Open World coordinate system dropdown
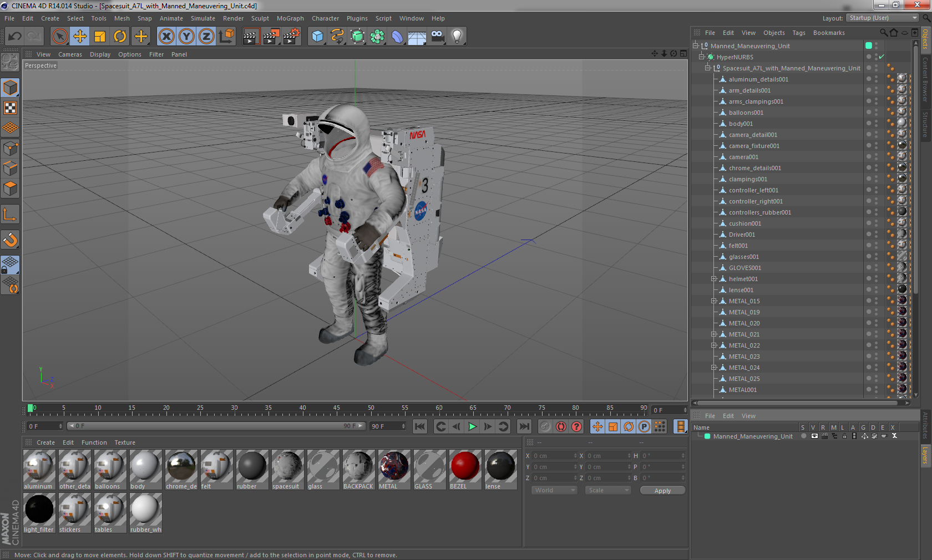932x560 pixels. pos(554,490)
